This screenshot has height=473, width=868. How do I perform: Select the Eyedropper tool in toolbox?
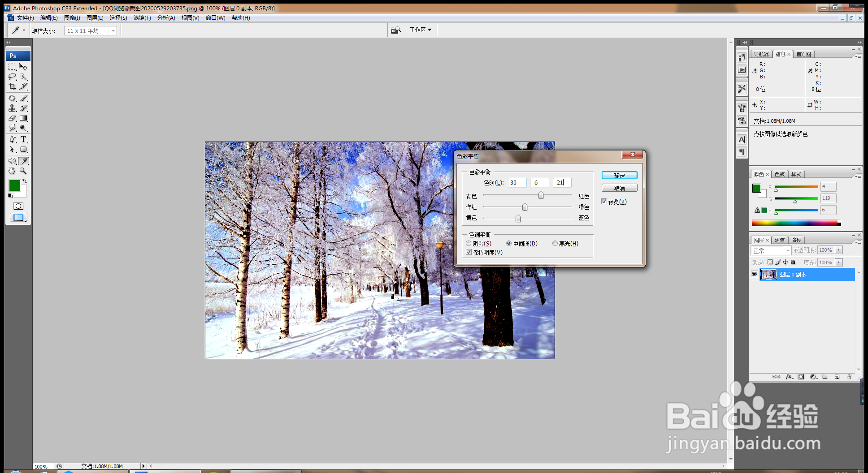[x=24, y=161]
